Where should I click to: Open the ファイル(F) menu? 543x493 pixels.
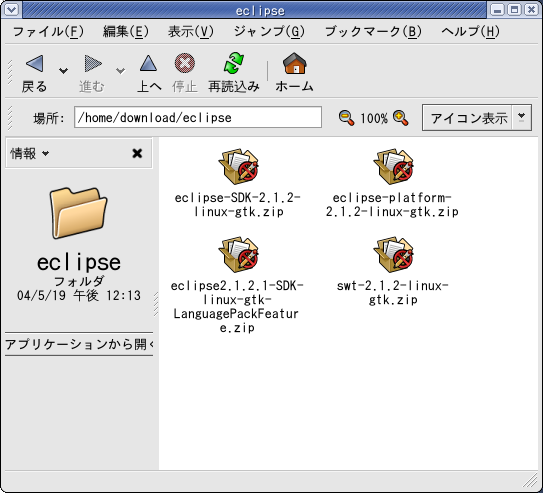(x=48, y=32)
